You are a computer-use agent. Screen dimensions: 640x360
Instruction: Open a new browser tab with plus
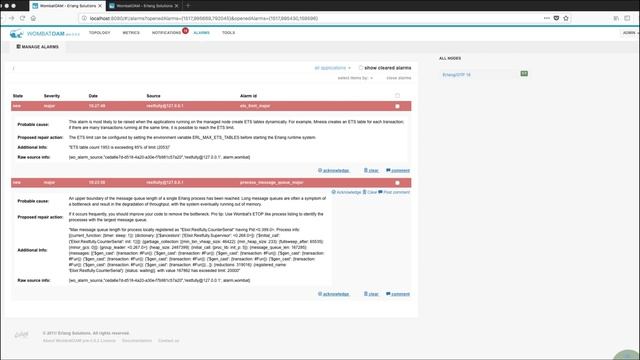(188, 6)
